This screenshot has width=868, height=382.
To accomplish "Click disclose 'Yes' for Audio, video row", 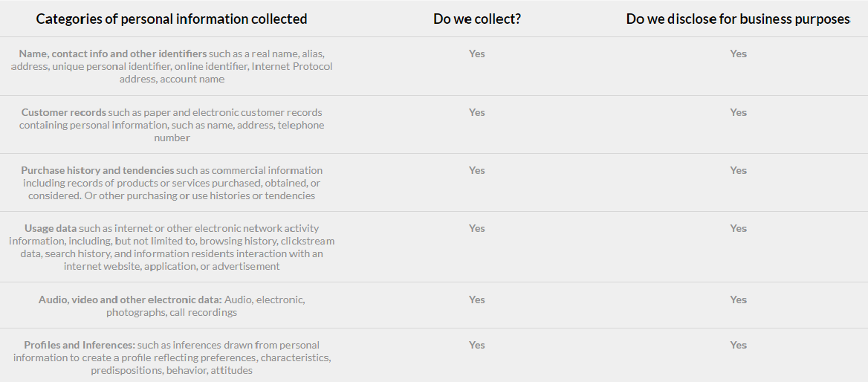I will pos(738,300).
